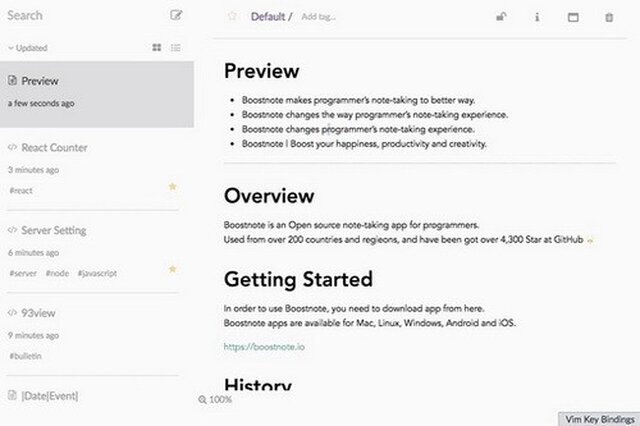640x426 pixels.
Task: Open the Default folder selector
Action: 268,17
